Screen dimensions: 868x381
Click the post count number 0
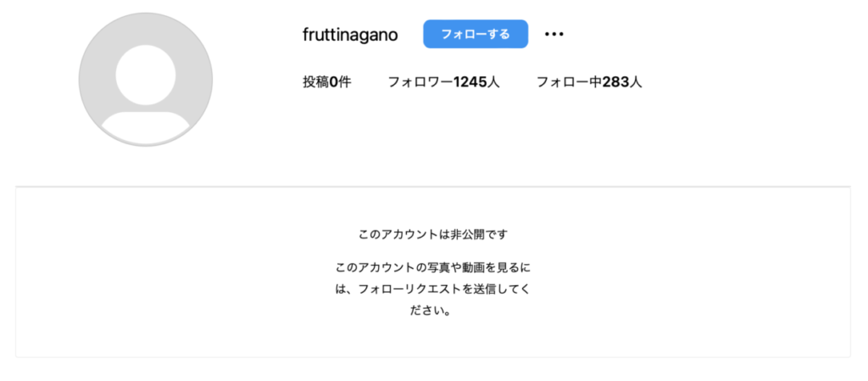pyautogui.click(x=333, y=82)
